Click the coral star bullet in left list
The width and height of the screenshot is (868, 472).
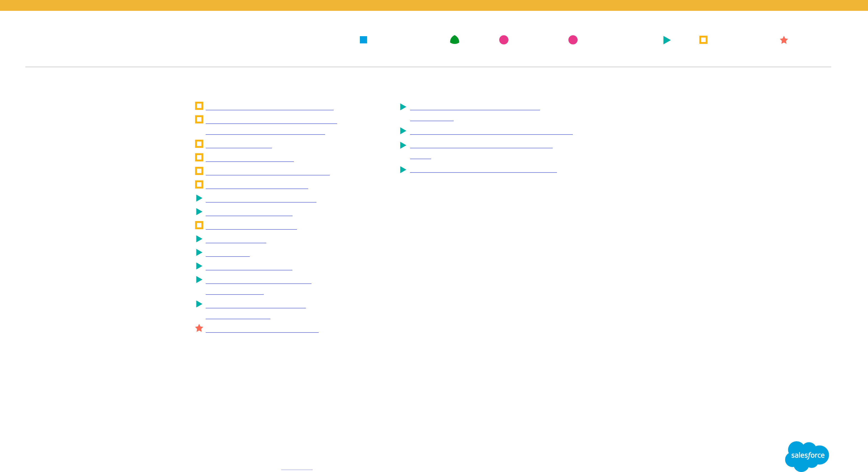pyautogui.click(x=199, y=328)
